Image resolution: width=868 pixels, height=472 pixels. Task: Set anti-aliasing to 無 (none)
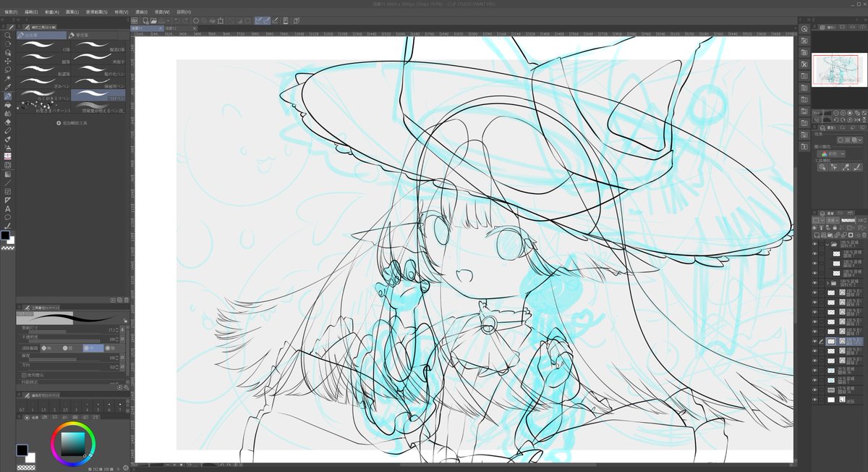coord(46,348)
